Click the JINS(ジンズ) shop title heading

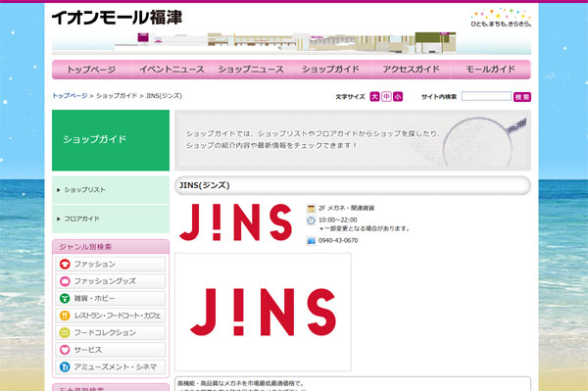coord(205,185)
